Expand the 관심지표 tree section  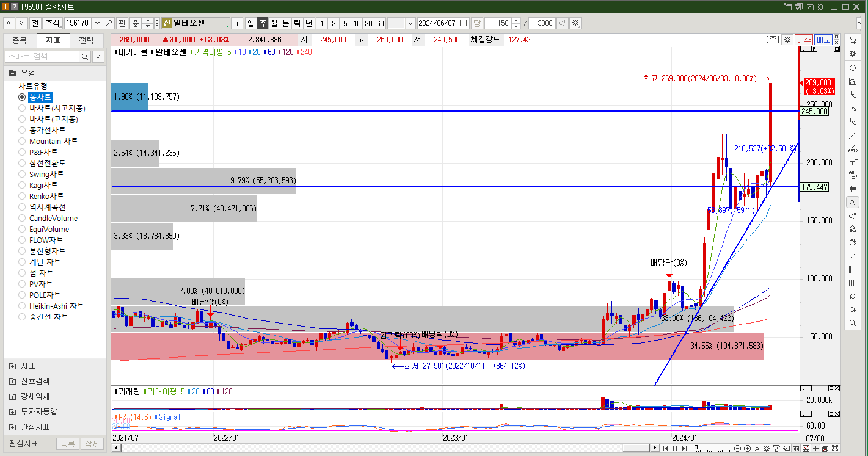click(x=12, y=427)
